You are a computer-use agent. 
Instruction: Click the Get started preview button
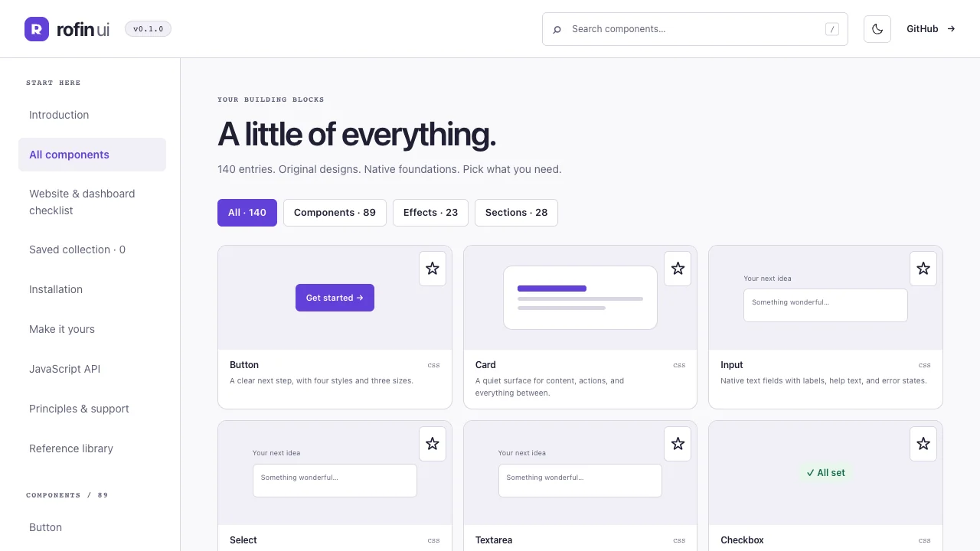click(335, 298)
